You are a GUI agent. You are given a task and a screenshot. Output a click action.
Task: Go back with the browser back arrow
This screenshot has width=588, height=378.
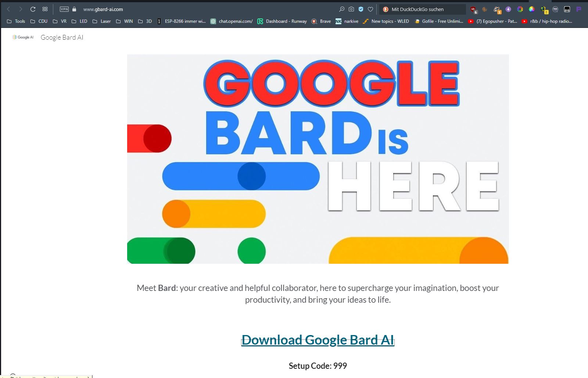click(8, 9)
